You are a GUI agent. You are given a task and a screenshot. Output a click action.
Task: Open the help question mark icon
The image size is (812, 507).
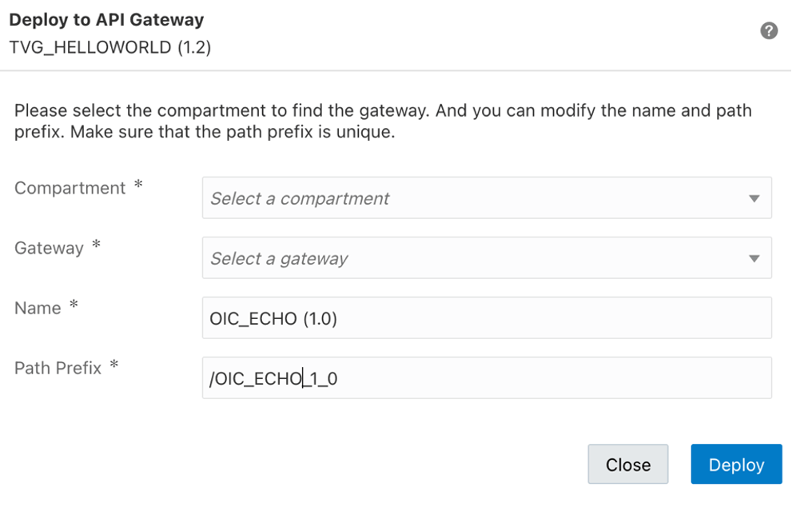pyautogui.click(x=769, y=31)
